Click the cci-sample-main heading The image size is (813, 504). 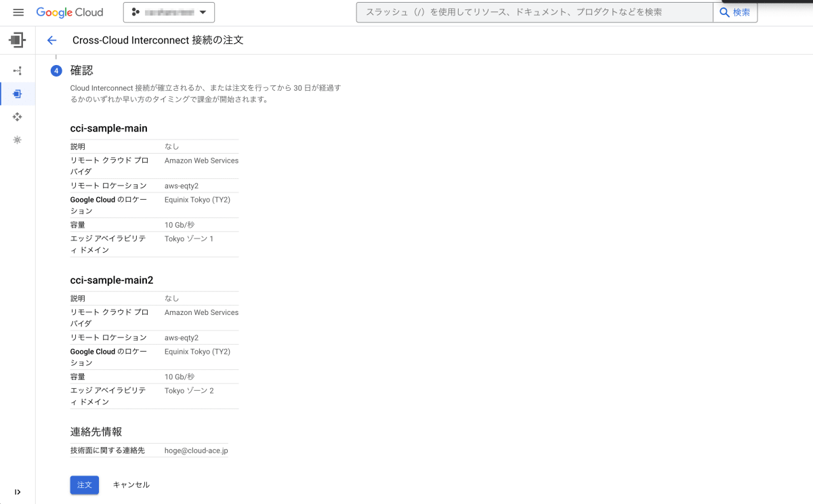109,128
